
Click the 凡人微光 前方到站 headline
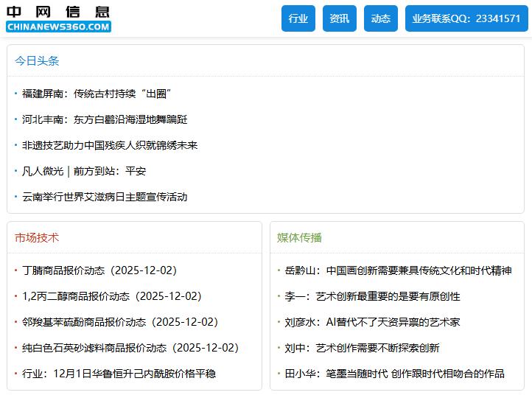[84, 171]
